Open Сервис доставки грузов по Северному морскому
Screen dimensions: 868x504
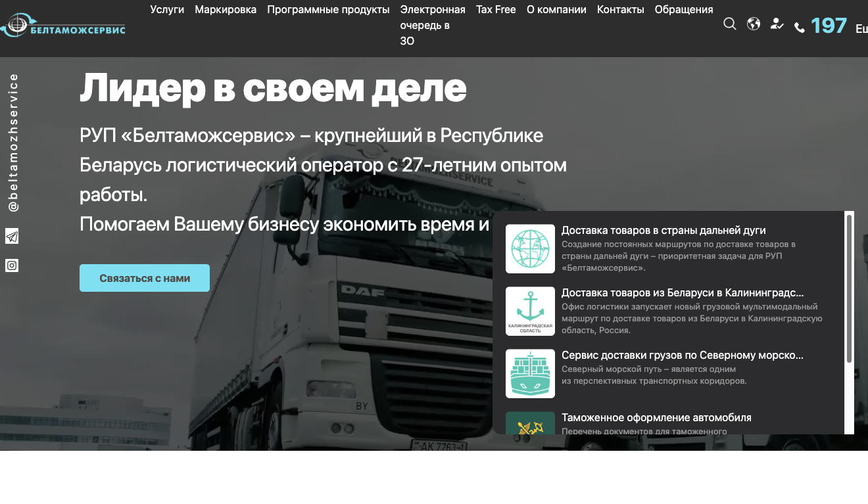pos(683,355)
